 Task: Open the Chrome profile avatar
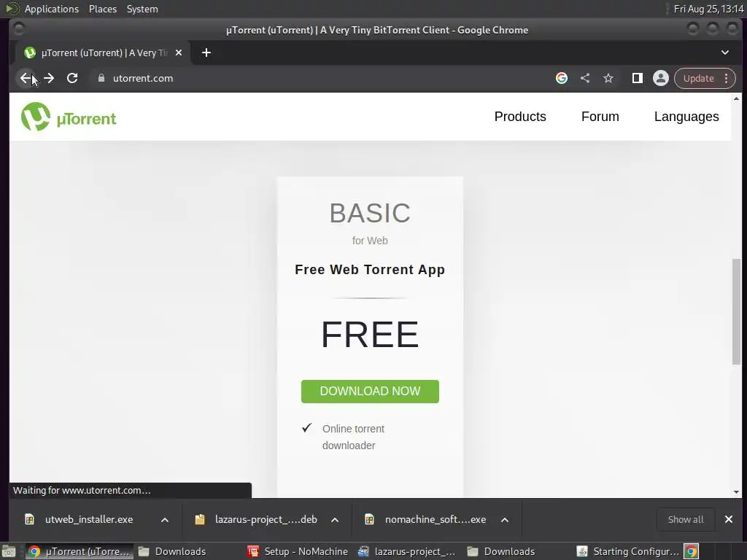pyautogui.click(x=661, y=78)
